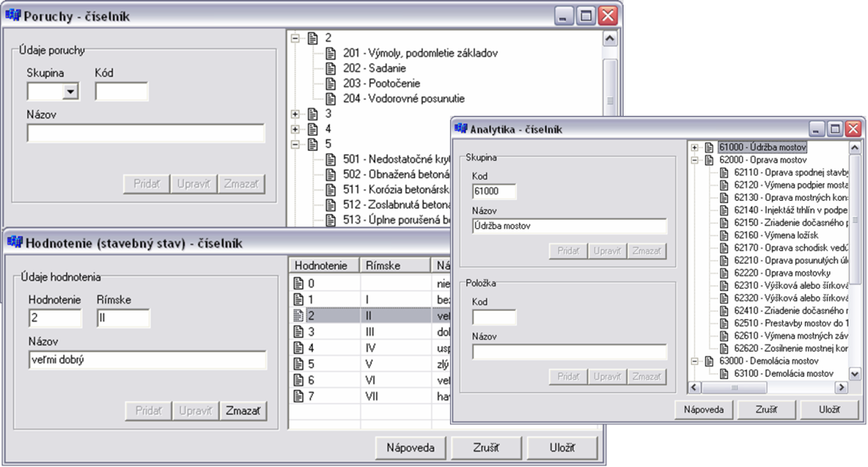
Task: Click document icon next to 203 - Pootočenie
Action: click(331, 83)
